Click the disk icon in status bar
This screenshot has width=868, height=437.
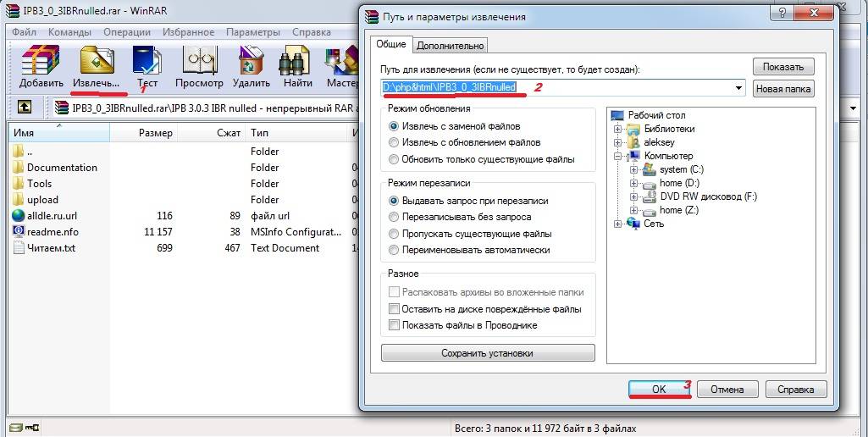[x=16, y=428]
